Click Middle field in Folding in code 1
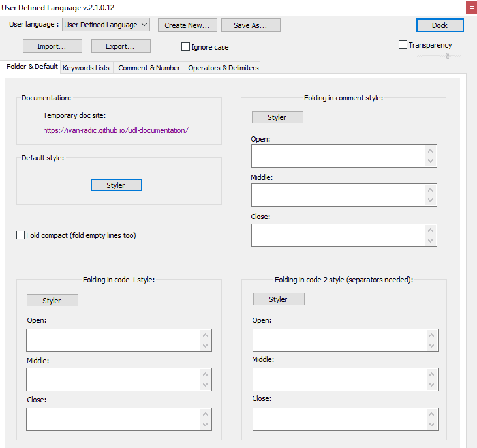477x448 pixels. pyautogui.click(x=119, y=380)
